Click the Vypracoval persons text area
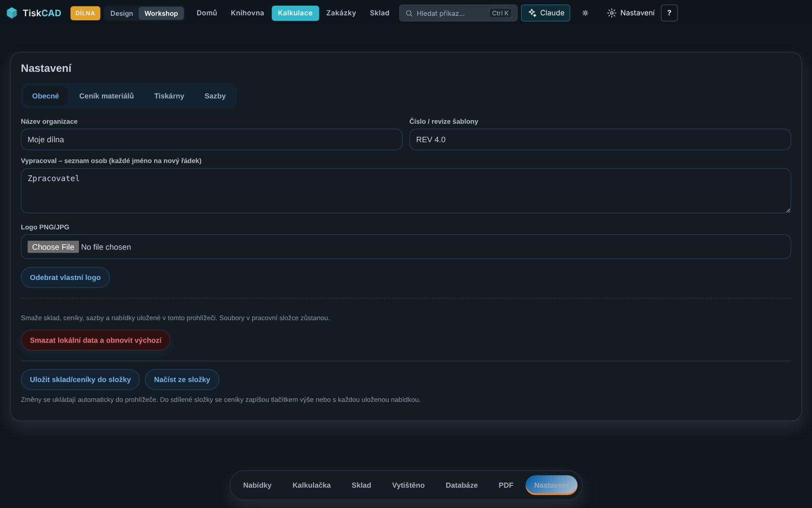Screen dimensions: 812x508 pyautogui.click(x=405, y=191)
